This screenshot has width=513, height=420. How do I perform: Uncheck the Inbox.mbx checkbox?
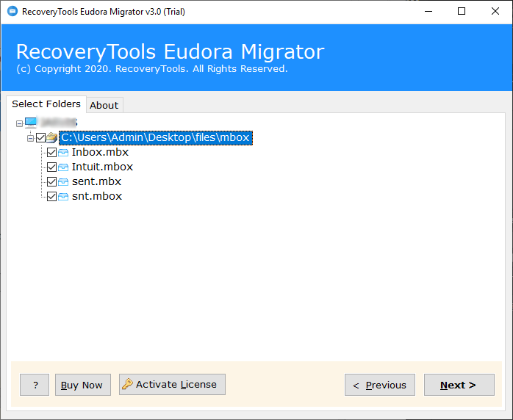click(x=51, y=152)
